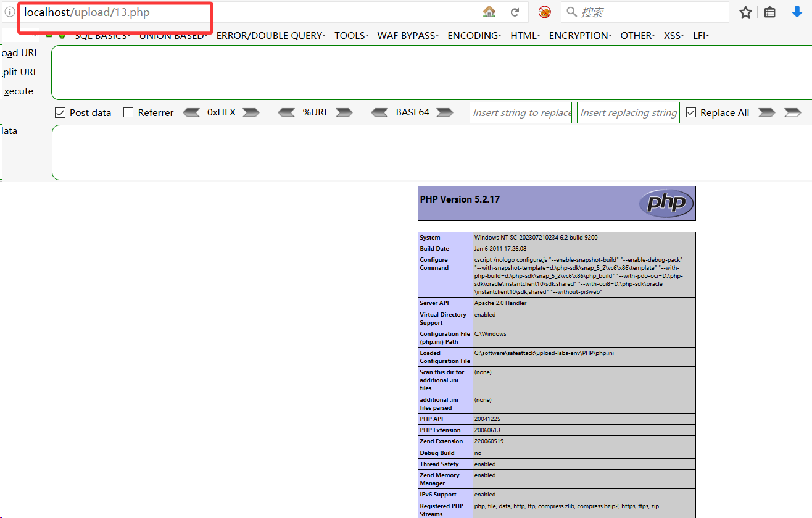Expand the ENCODING menu
This screenshot has height=518, width=812.
tap(474, 36)
